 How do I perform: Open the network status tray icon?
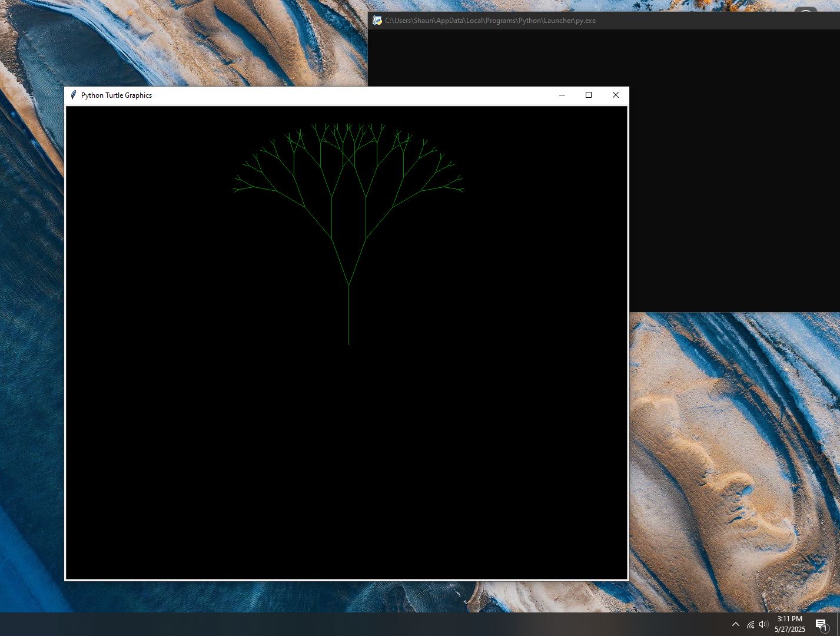[751, 624]
